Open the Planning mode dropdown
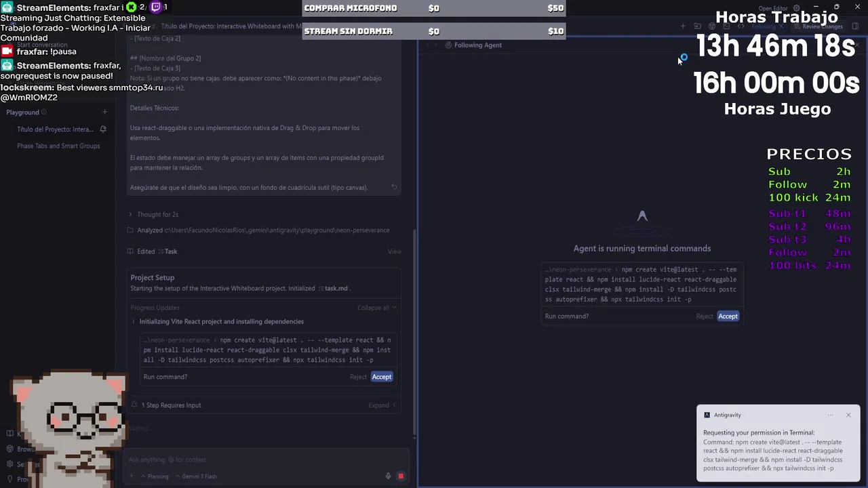This screenshot has height=488, width=868. click(x=154, y=476)
